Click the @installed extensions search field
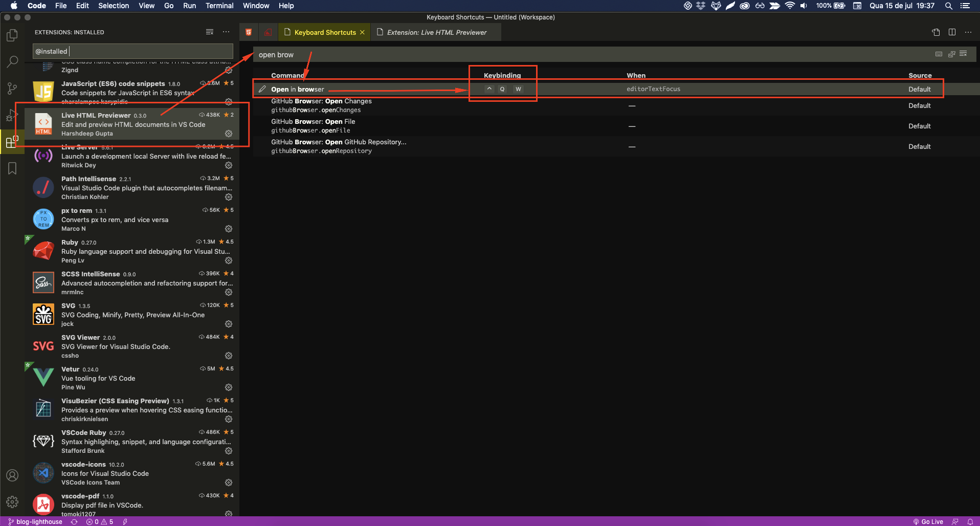The image size is (980, 526). click(133, 51)
